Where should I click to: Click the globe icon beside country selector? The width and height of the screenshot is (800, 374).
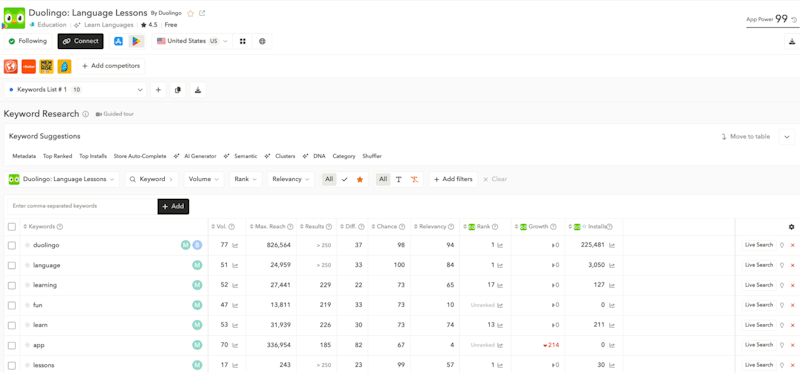pos(262,41)
